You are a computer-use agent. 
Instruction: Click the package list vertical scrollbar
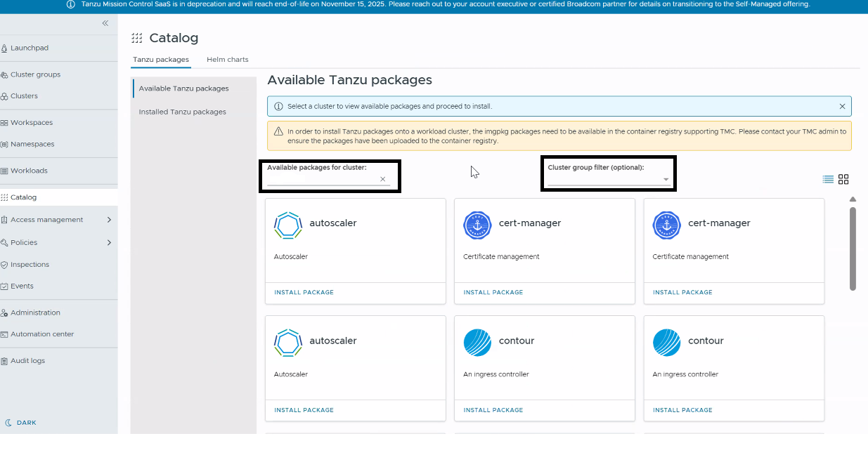[x=853, y=248]
